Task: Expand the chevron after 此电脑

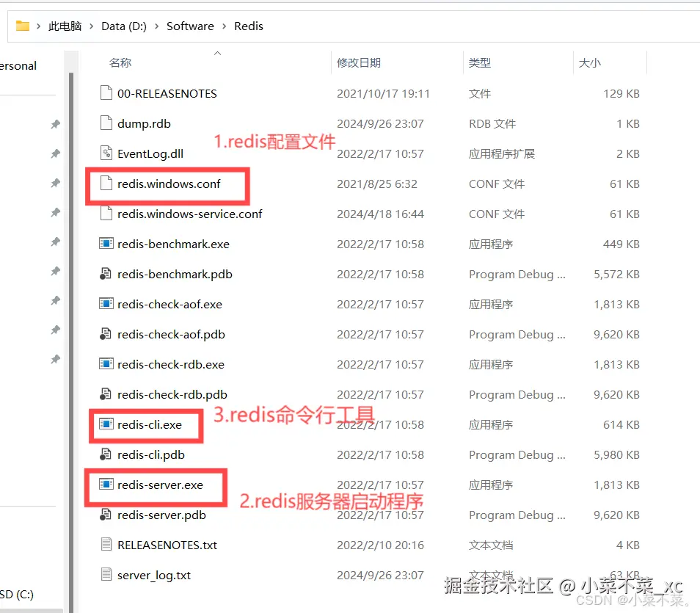Action: coord(92,26)
